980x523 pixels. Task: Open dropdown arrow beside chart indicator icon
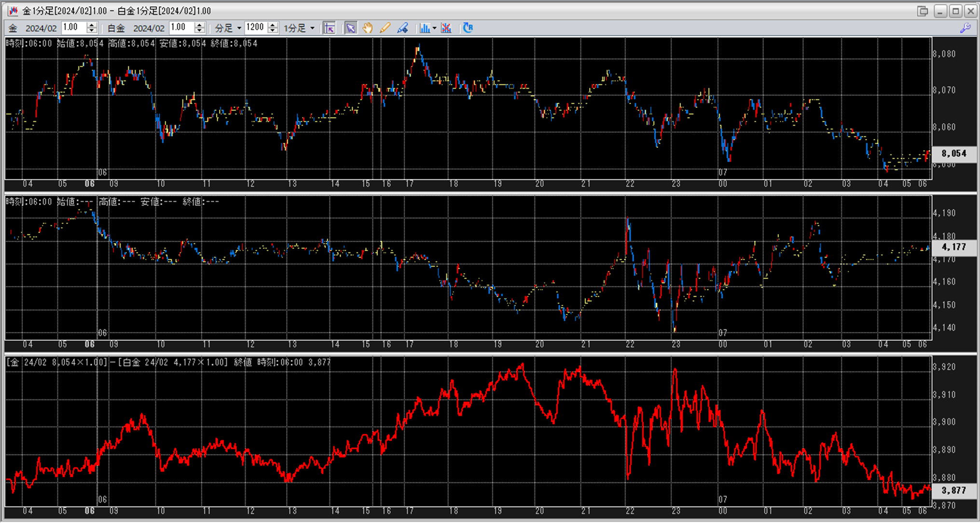pyautogui.click(x=434, y=28)
